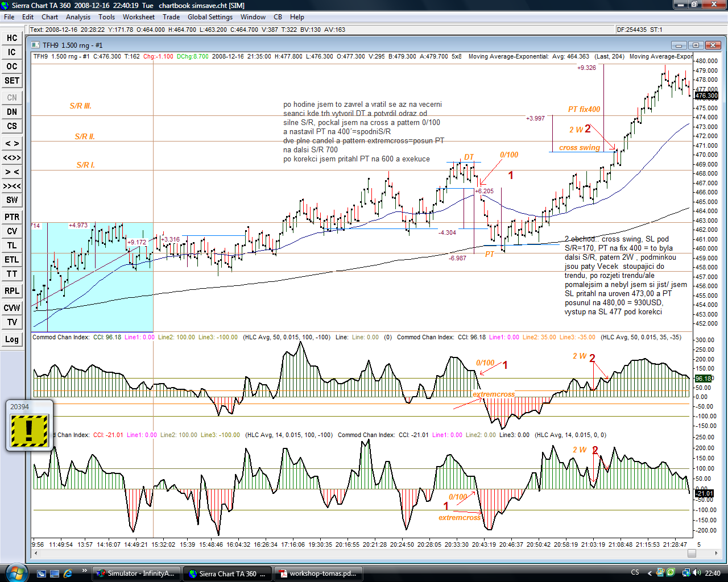Show hidden tray icons arrow
Image resolution: width=728 pixels, height=582 pixels.
click(650, 573)
